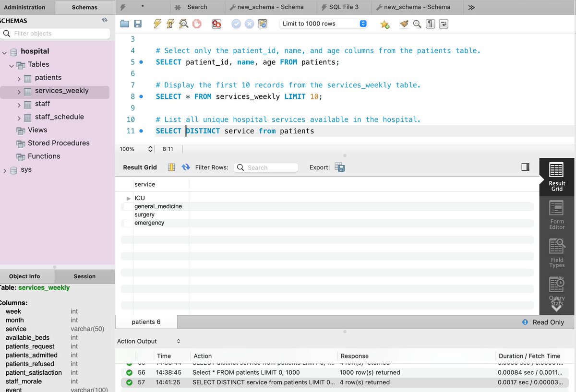Show more tabs with double chevron

pos(471,7)
